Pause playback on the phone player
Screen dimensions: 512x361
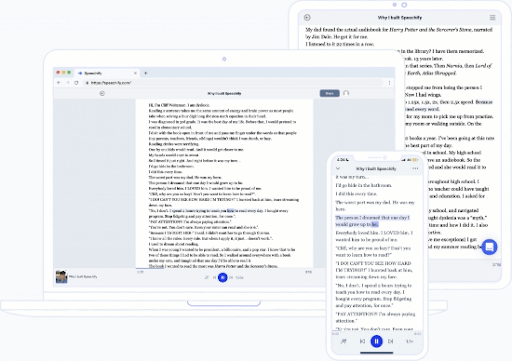(x=376, y=341)
